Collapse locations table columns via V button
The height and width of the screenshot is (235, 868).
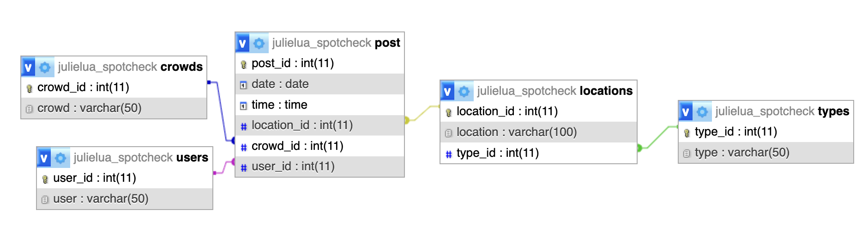[x=448, y=91]
